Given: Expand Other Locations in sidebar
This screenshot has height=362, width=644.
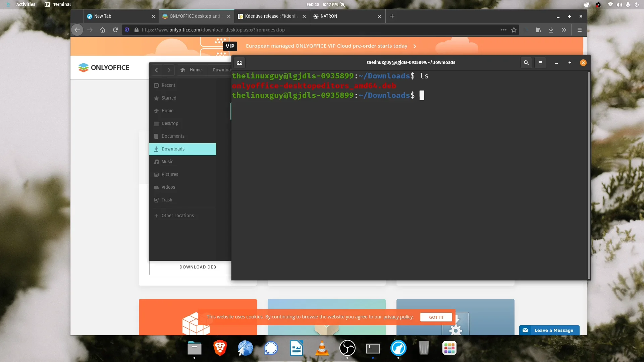Looking at the screenshot, I should (182, 216).
